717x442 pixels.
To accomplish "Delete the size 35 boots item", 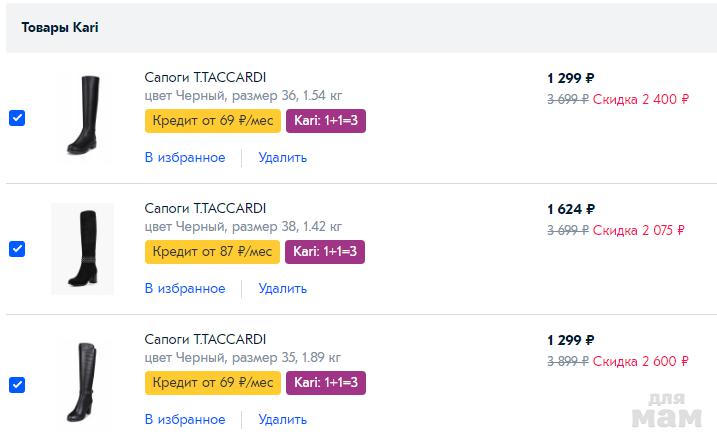I will 282,419.
